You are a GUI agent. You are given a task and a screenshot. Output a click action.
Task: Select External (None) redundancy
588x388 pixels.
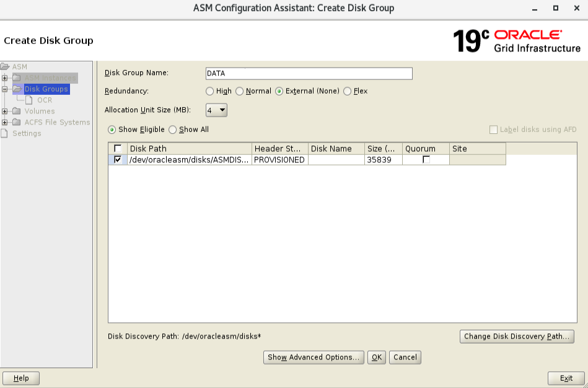[x=279, y=91]
